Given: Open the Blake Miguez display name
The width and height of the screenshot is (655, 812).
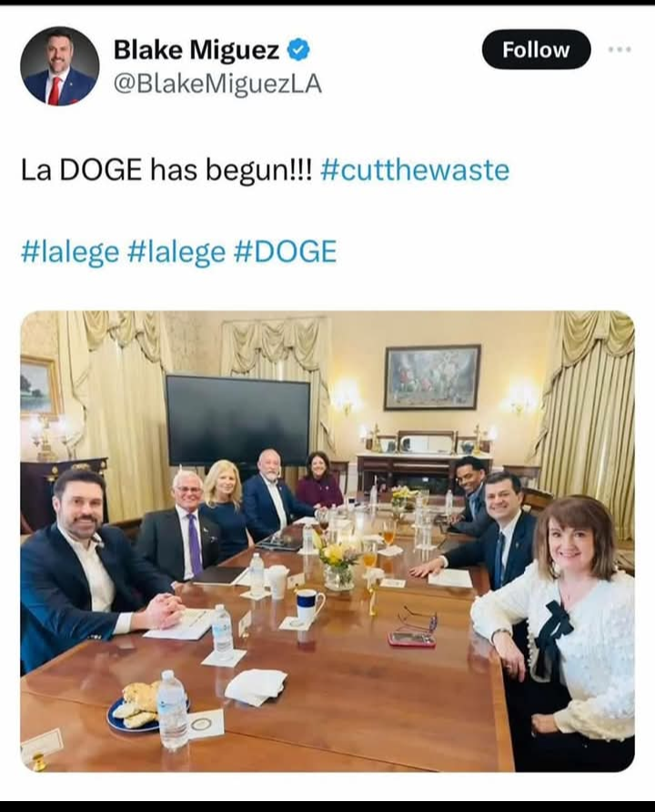Looking at the screenshot, I should tap(196, 50).
